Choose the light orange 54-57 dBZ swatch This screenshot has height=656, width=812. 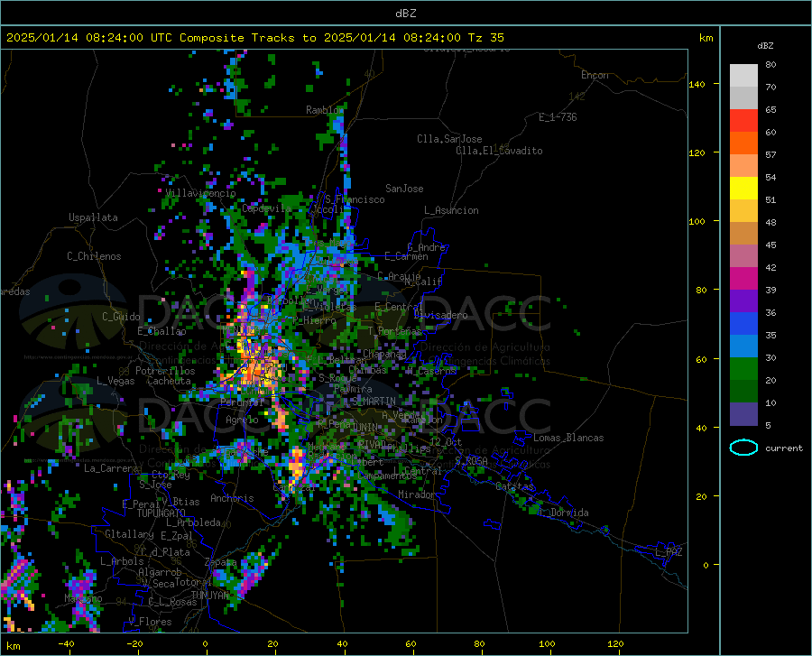[x=743, y=166]
